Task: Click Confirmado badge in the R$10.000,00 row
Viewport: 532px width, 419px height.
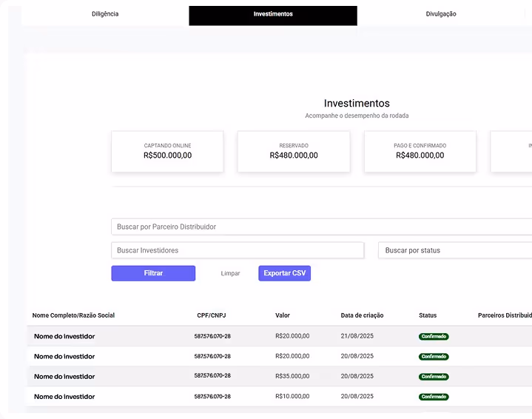Action: click(434, 397)
